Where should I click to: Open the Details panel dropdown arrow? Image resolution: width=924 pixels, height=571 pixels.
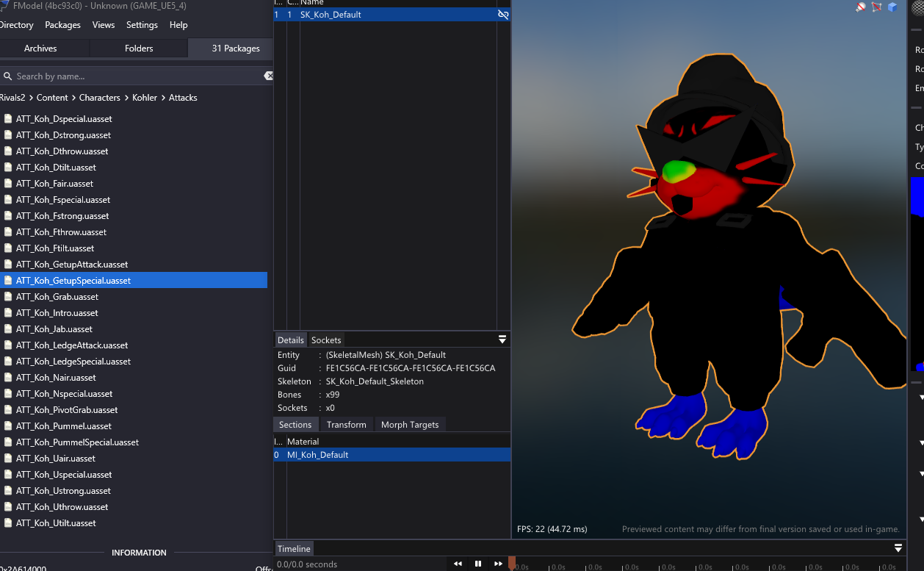click(502, 340)
